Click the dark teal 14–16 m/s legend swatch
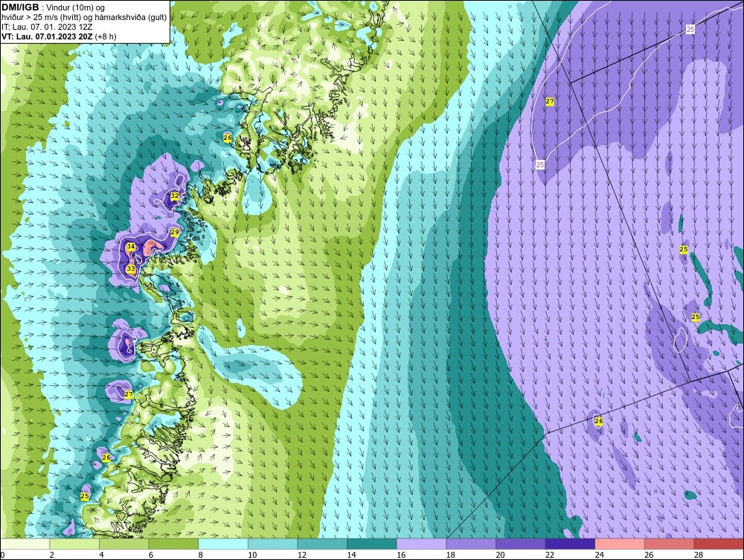This screenshot has width=744, height=560. pyautogui.click(x=371, y=544)
